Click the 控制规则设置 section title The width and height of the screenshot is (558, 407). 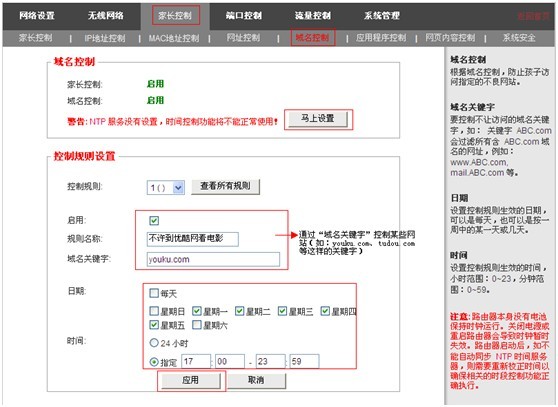point(84,156)
